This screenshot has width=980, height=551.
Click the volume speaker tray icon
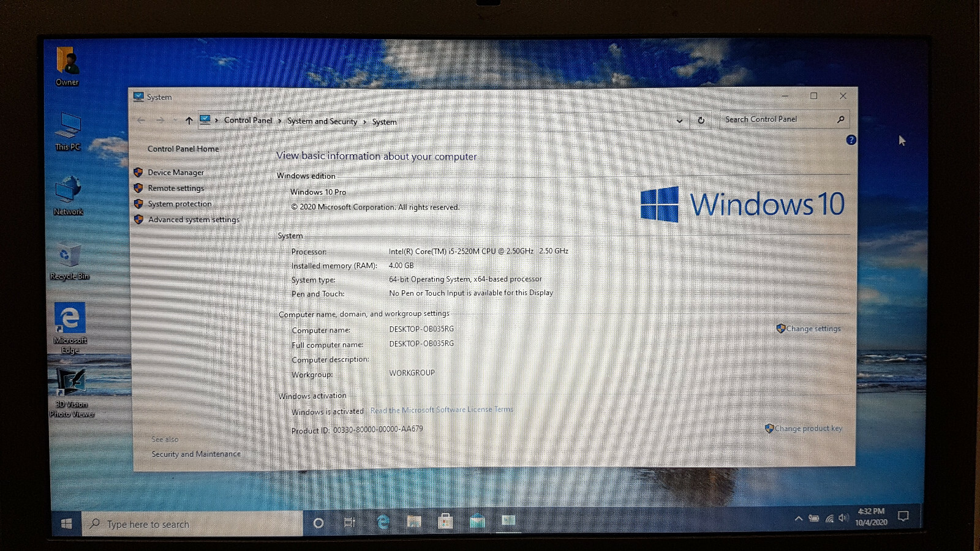(843, 518)
